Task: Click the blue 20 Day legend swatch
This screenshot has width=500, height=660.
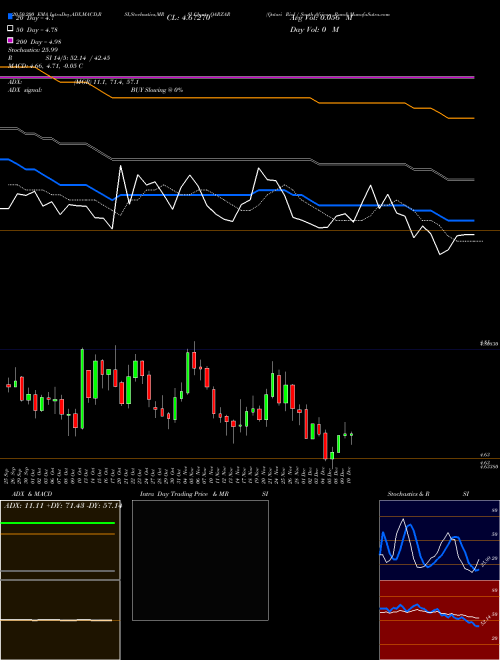Action: coord(10,17)
